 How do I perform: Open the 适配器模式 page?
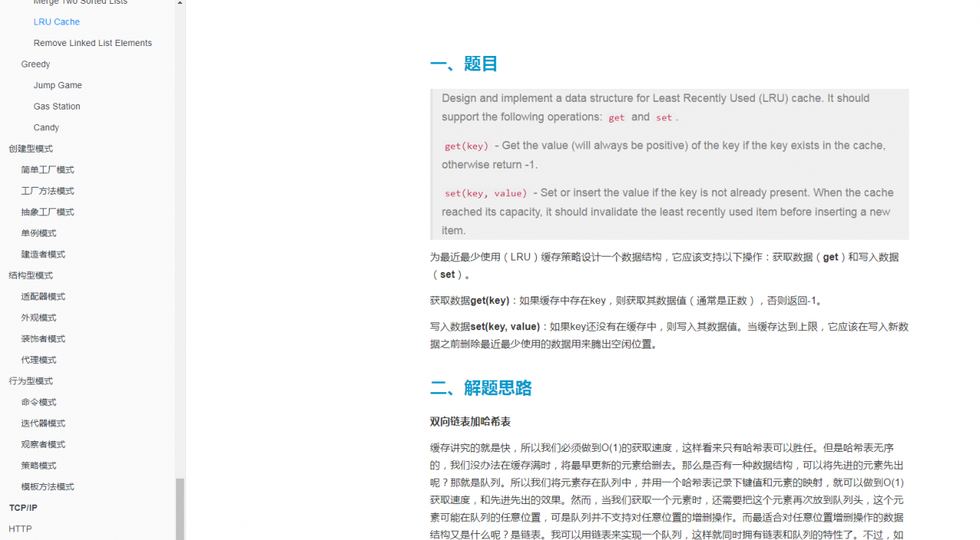(x=43, y=296)
